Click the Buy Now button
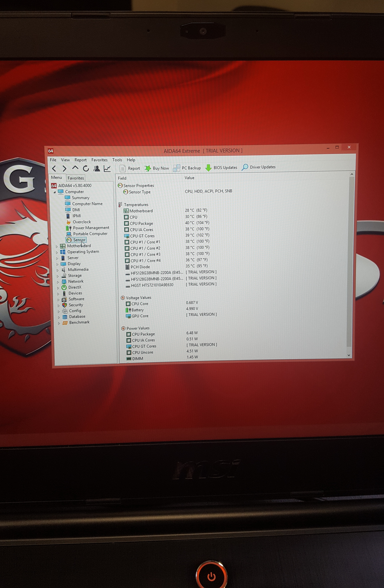This screenshot has width=384, height=588. pos(157,168)
